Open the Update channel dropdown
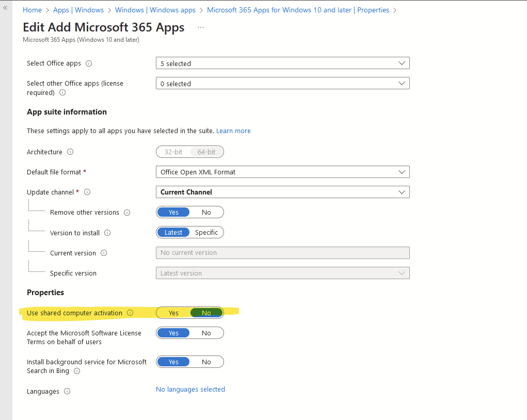The image size is (527, 420). 282,192
